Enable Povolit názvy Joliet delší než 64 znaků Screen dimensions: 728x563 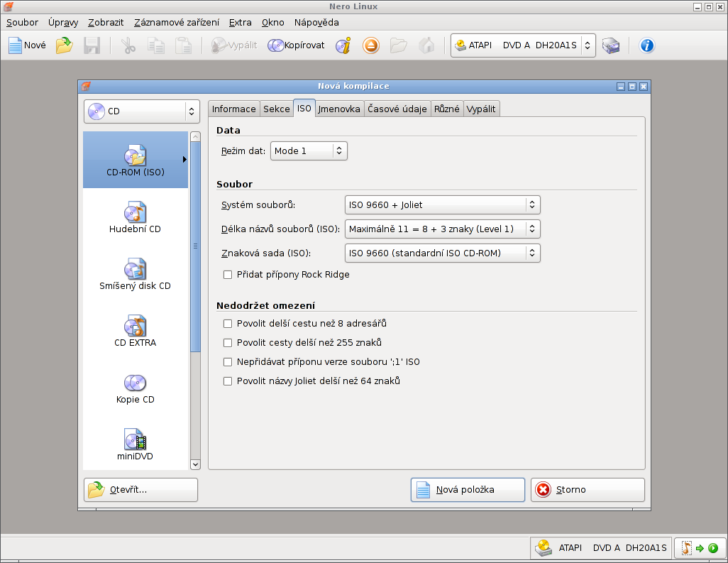tap(228, 381)
